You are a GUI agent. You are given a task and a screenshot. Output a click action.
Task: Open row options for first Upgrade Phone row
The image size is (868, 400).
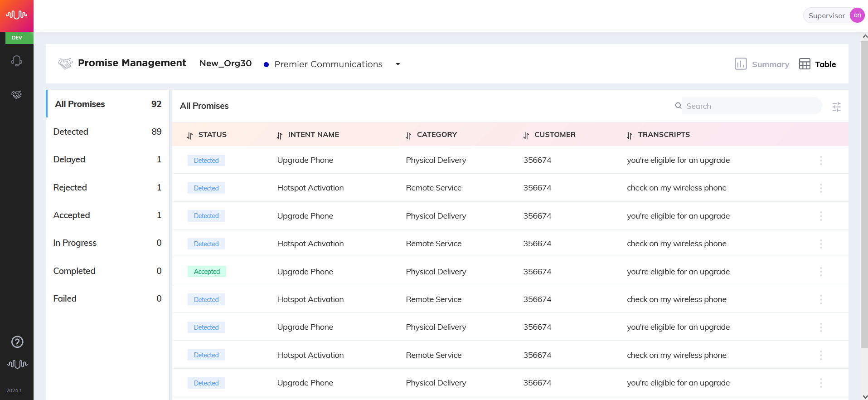pos(821,160)
